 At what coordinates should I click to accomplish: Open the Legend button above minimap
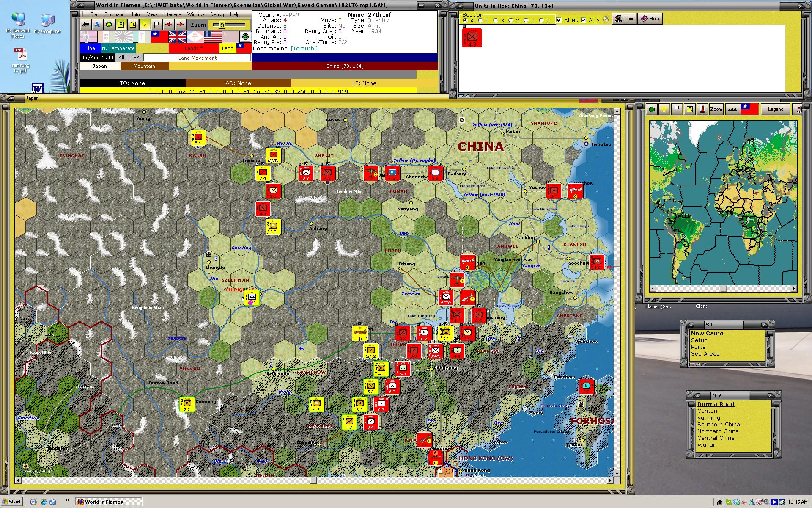[775, 109]
